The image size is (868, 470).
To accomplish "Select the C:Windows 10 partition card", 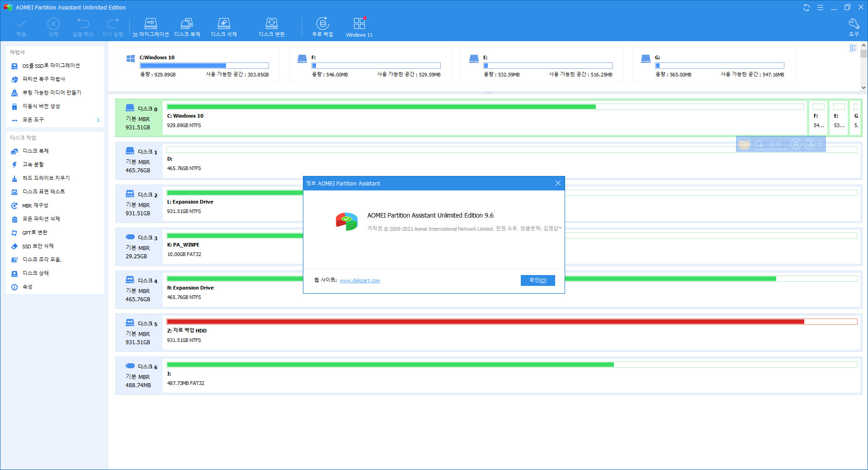I will pyautogui.click(x=198, y=64).
